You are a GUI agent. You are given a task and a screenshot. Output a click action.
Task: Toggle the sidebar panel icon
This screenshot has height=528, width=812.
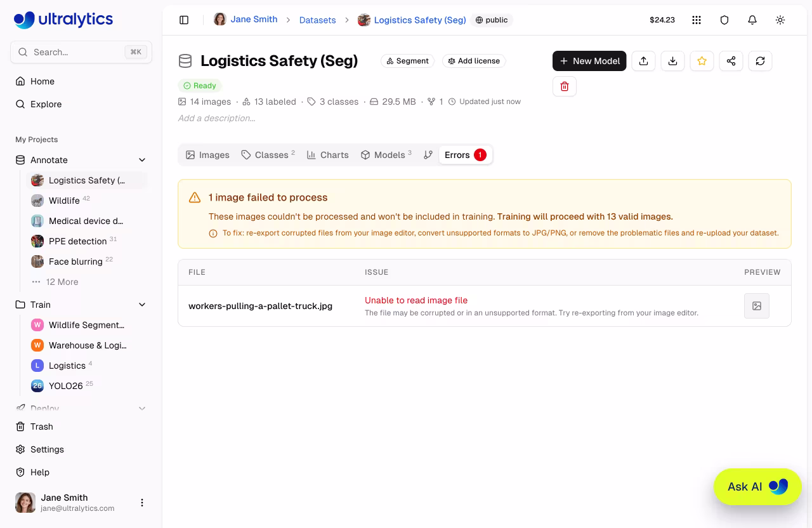[x=184, y=20]
